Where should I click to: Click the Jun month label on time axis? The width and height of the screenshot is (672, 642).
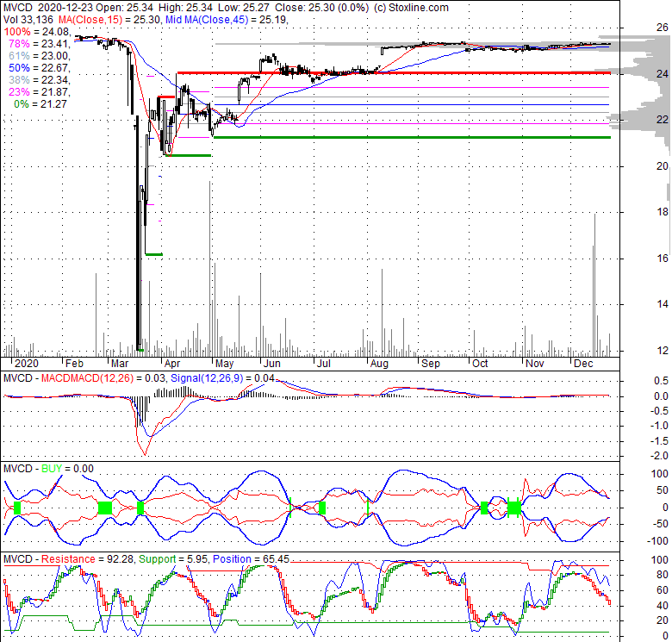point(272,364)
